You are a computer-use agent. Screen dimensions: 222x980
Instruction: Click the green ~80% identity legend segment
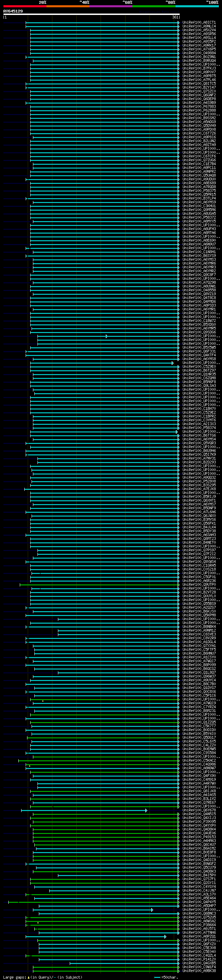coord(154,6)
